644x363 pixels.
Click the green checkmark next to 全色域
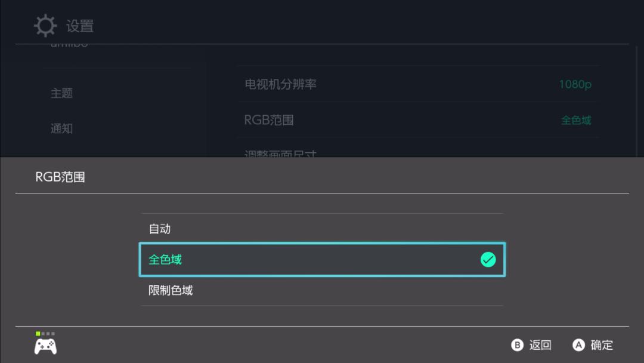(x=489, y=260)
